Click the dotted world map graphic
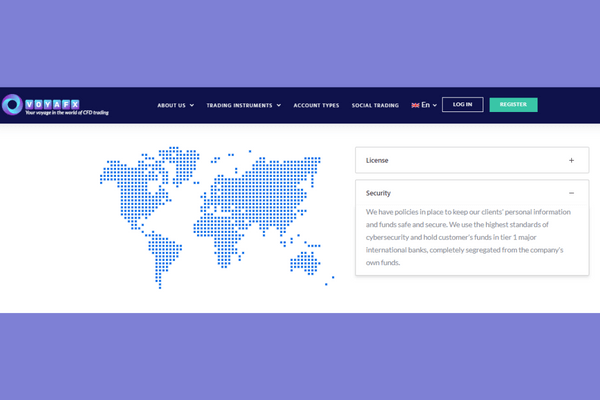This screenshot has height=400, width=600. [x=217, y=217]
